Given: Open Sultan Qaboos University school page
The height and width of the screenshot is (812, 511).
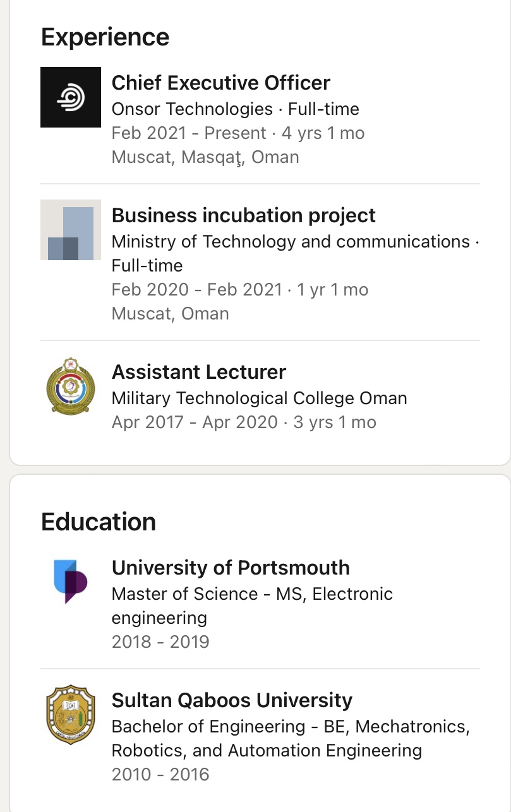Looking at the screenshot, I should coord(232,700).
